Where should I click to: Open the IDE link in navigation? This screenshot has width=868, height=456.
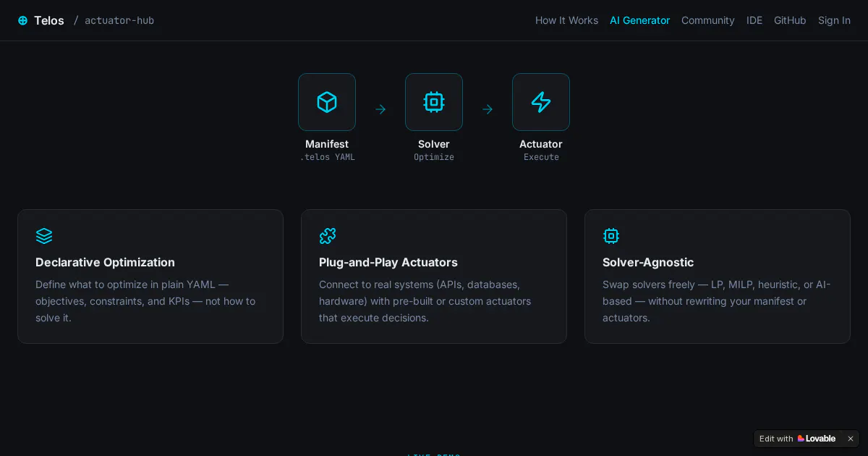[754, 20]
